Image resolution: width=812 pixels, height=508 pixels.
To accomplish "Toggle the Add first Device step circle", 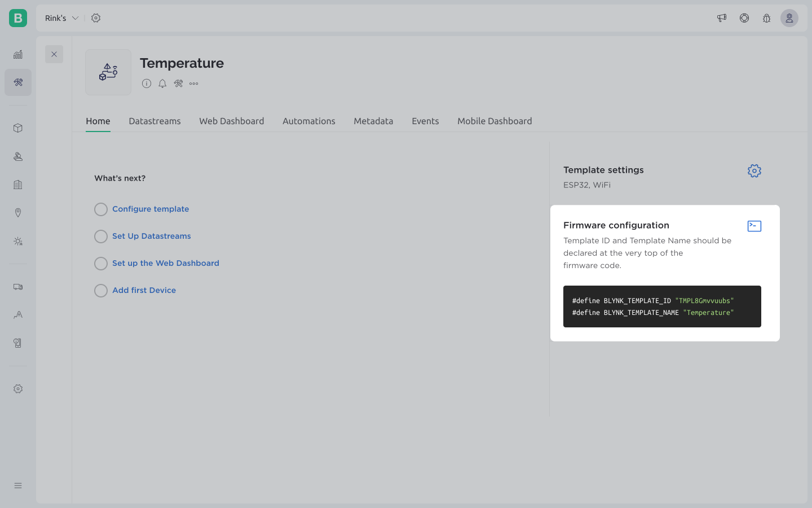I will (101, 291).
